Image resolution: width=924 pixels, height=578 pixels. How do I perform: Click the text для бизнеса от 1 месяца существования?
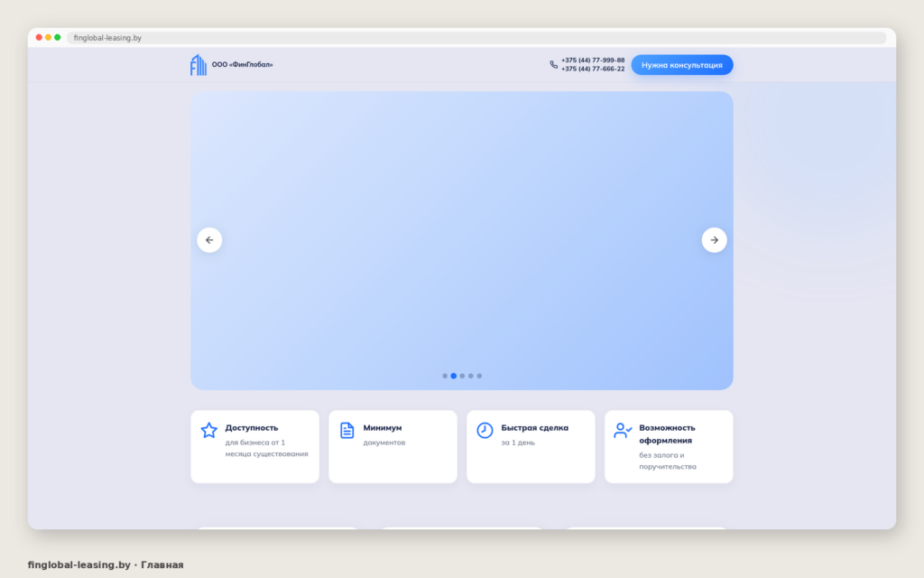(266, 448)
